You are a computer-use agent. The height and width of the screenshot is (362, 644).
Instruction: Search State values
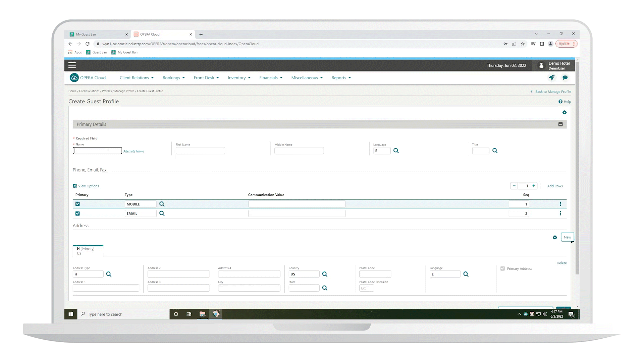coord(325,288)
